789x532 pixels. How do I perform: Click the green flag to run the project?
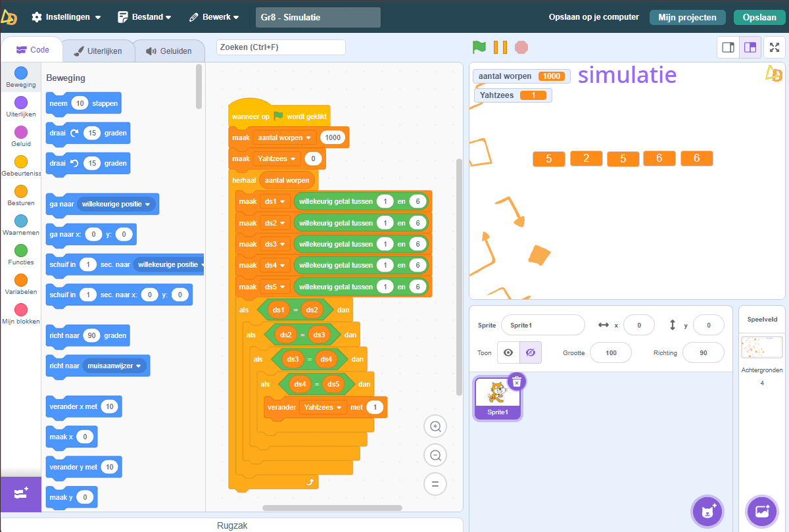pyautogui.click(x=479, y=47)
